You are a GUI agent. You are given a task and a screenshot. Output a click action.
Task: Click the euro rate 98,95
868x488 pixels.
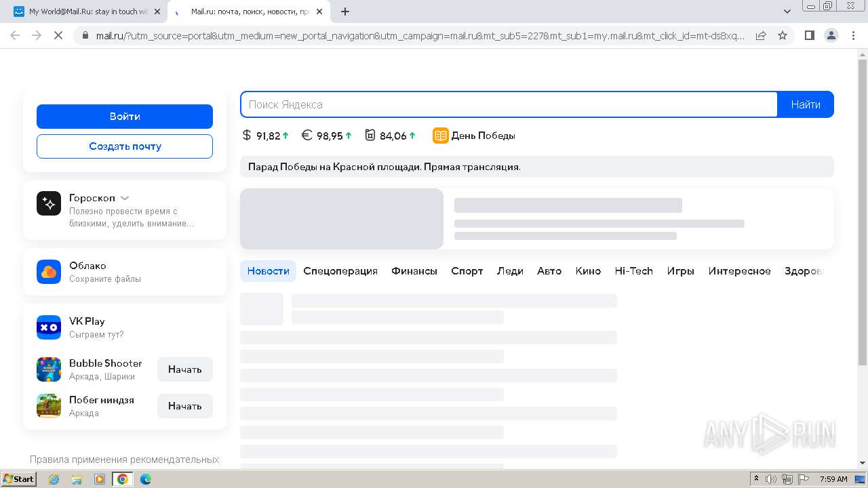(327, 136)
